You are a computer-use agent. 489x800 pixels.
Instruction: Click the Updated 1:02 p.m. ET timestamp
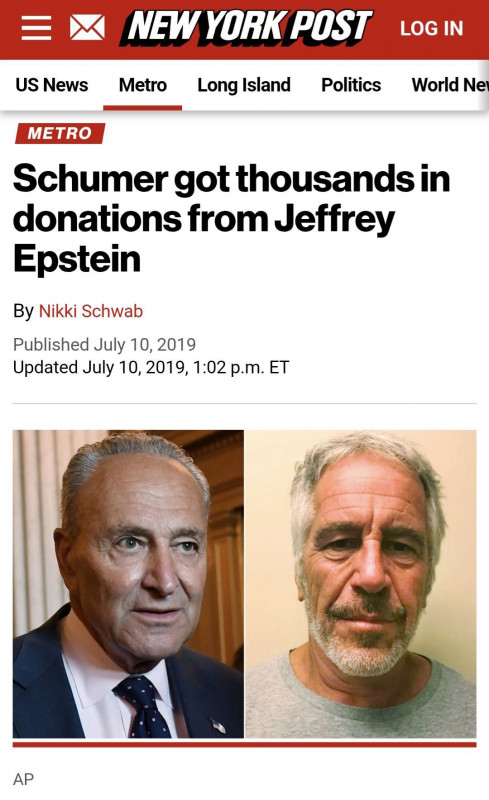(x=151, y=367)
